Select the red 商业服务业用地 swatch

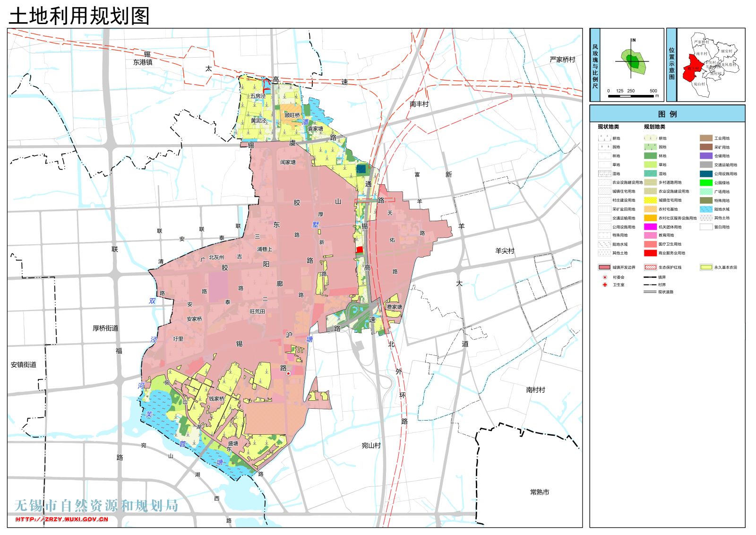pyautogui.click(x=650, y=253)
